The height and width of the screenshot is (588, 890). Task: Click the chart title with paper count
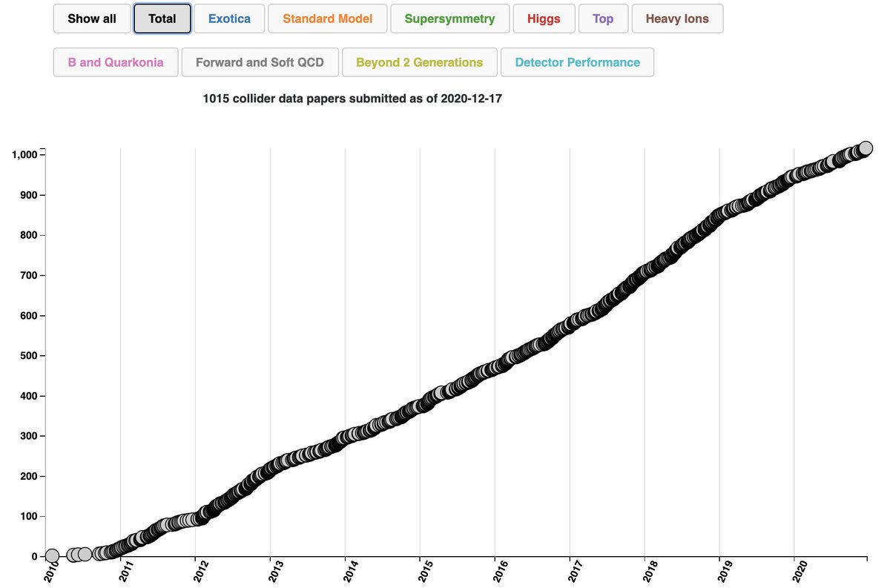point(352,99)
